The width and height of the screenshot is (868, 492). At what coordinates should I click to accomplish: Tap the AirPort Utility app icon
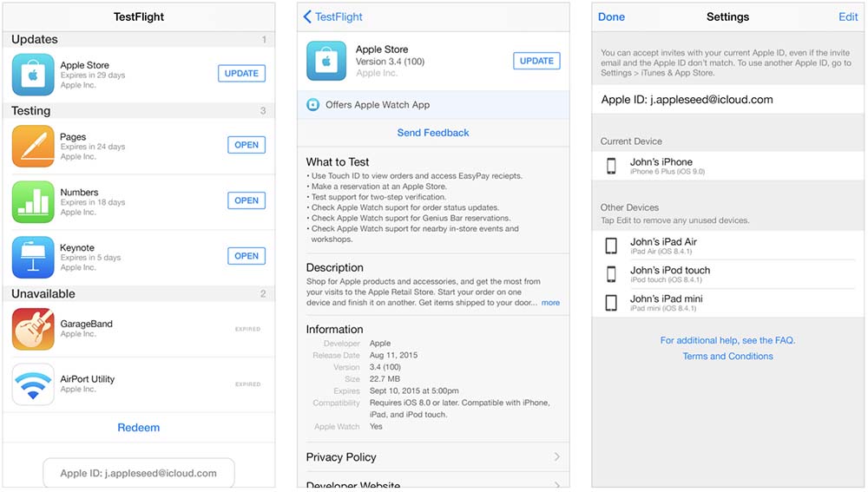pos(33,384)
